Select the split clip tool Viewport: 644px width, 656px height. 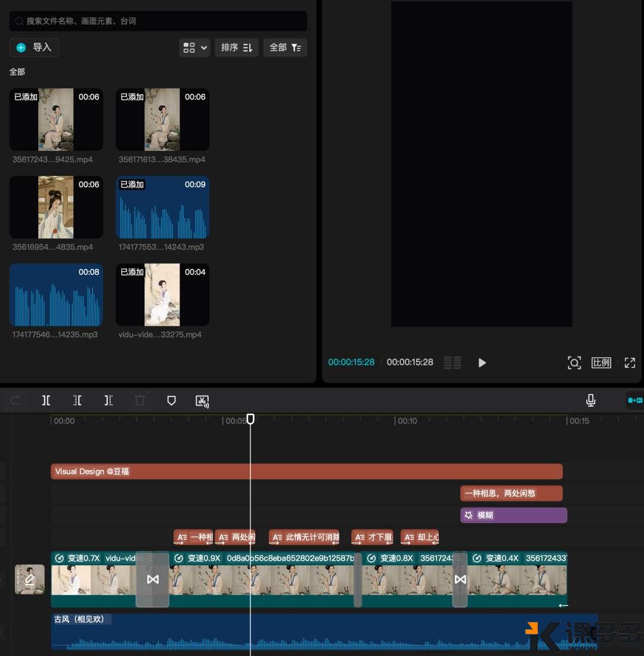(46, 400)
